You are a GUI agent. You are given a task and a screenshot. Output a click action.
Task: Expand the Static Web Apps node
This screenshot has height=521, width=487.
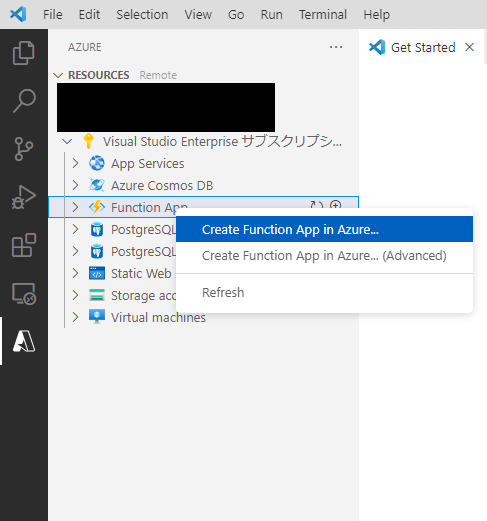(x=76, y=273)
